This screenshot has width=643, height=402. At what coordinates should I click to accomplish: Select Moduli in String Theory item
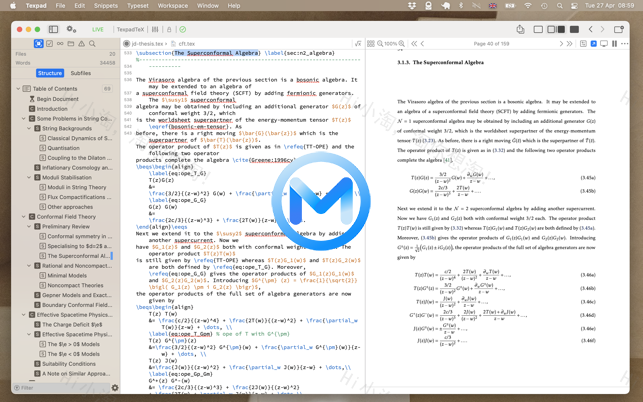pyautogui.click(x=77, y=187)
